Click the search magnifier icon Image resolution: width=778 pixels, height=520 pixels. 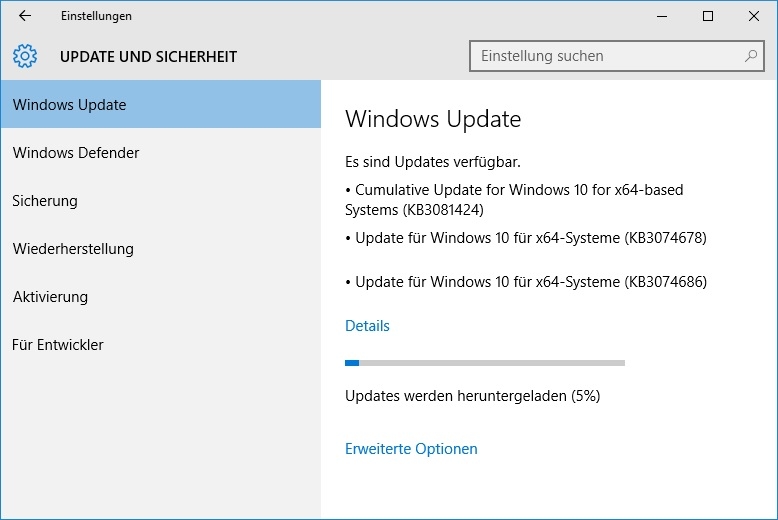point(751,56)
